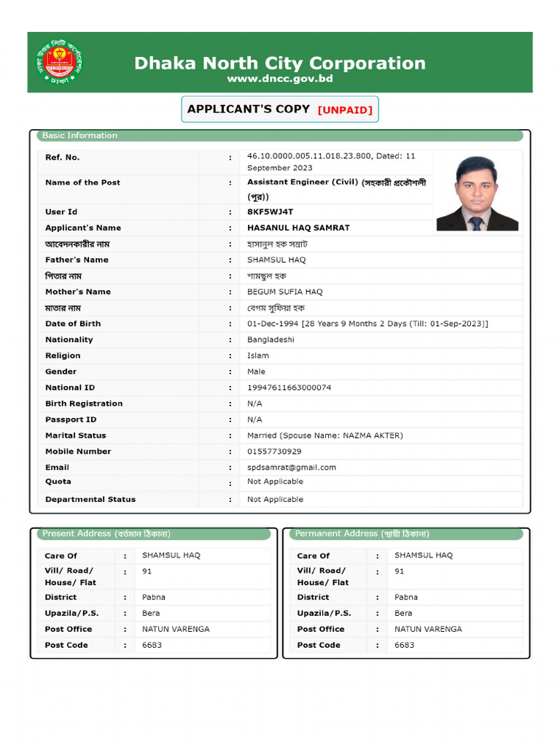Select post office NATUN VARENGA in Permanent Address
The height and width of the screenshot is (747, 560).
point(428,630)
